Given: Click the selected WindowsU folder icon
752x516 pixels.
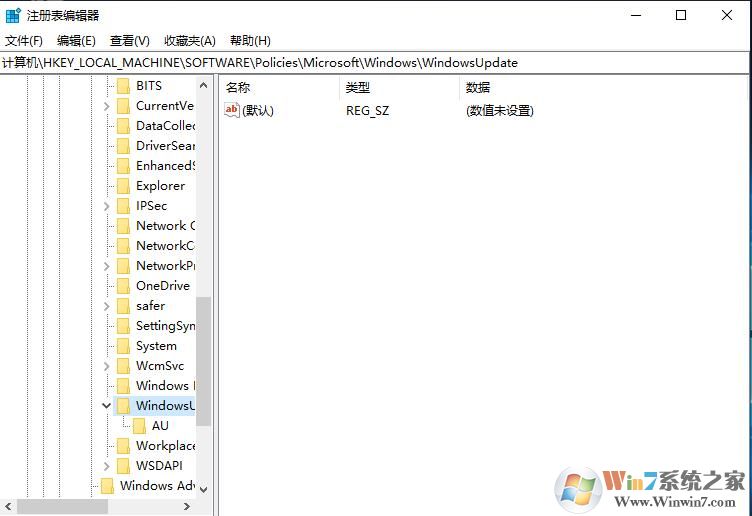Looking at the screenshot, I should [123, 406].
